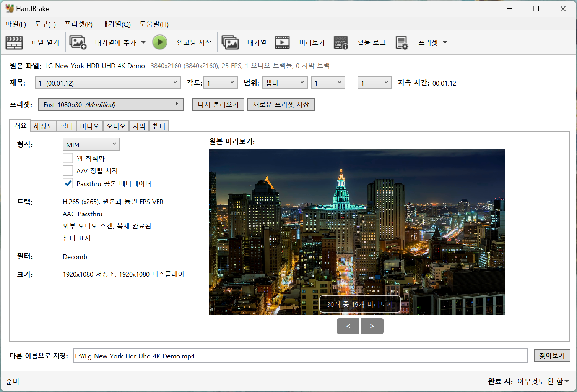Open the 파일 열기 toolbar label

(45, 42)
